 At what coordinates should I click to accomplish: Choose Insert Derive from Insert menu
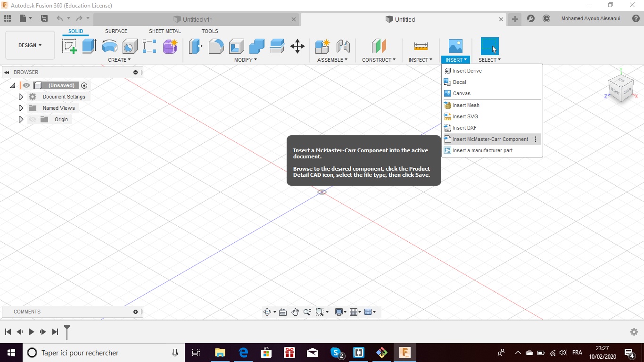click(x=492, y=71)
